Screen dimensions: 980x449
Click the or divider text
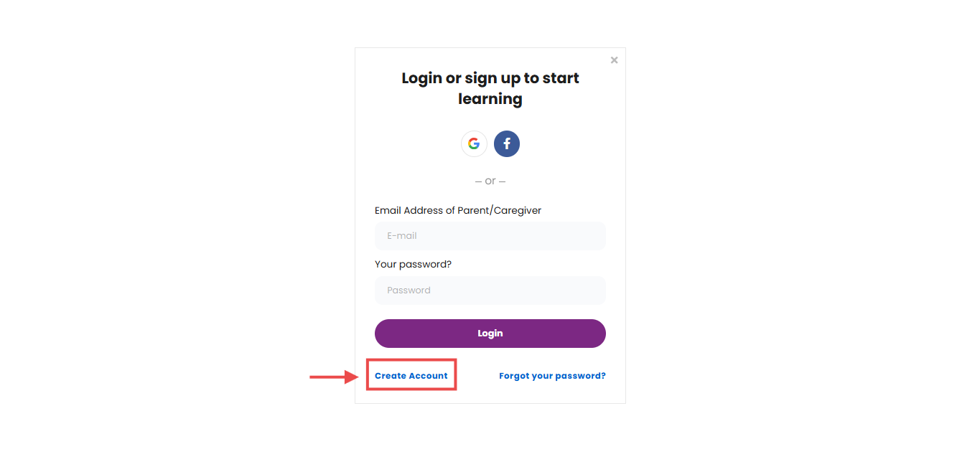click(x=490, y=181)
